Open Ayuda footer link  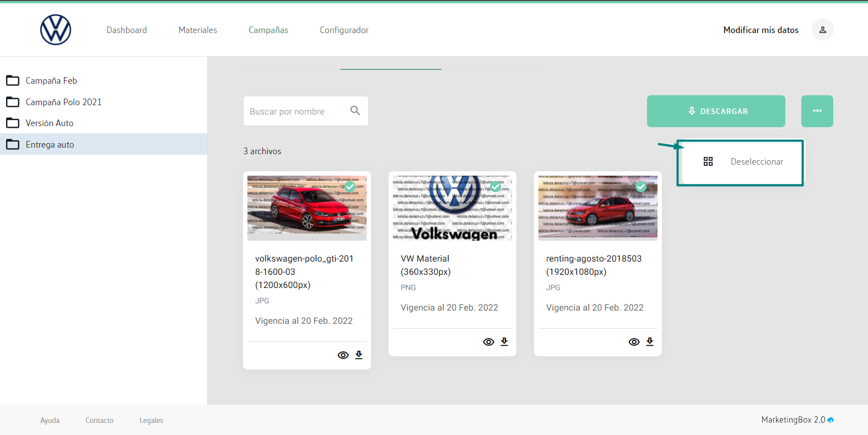pyautogui.click(x=50, y=420)
